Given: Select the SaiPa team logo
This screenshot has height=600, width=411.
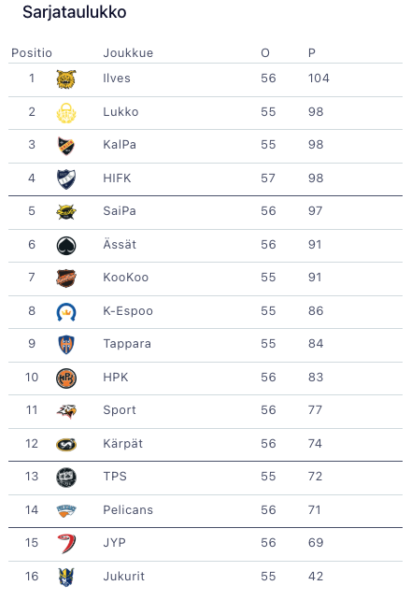Looking at the screenshot, I should click(66, 212).
